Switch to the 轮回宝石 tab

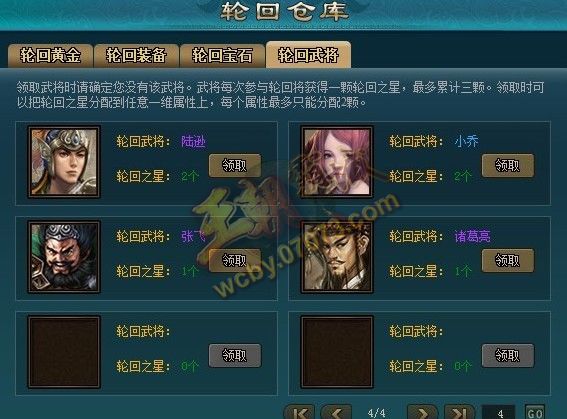coord(222,56)
